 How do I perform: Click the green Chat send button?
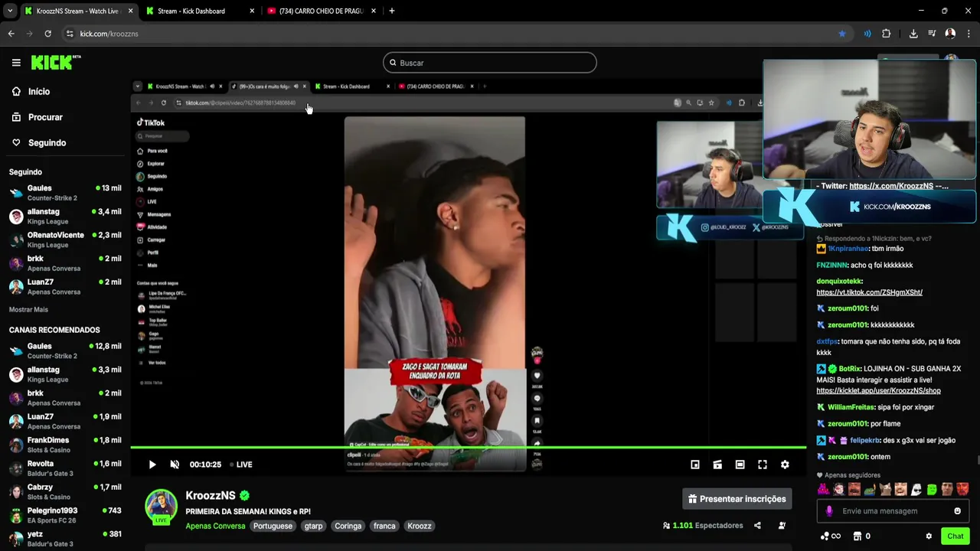[x=955, y=536]
